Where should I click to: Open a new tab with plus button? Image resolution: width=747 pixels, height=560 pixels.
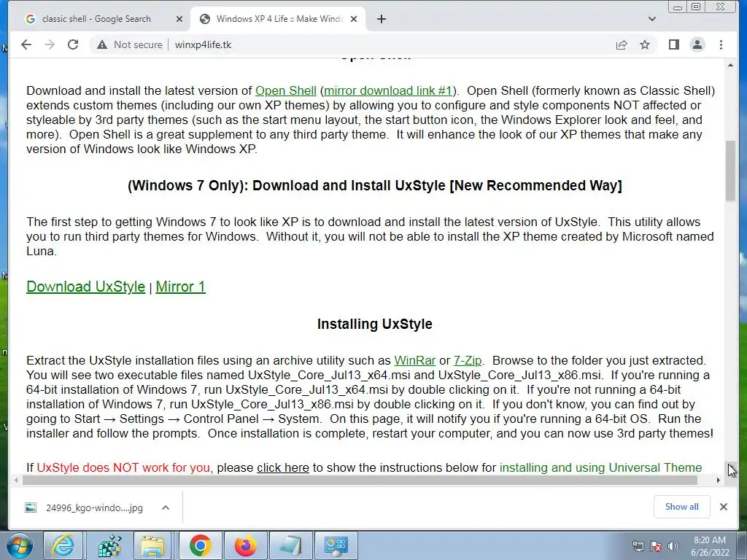point(381,19)
